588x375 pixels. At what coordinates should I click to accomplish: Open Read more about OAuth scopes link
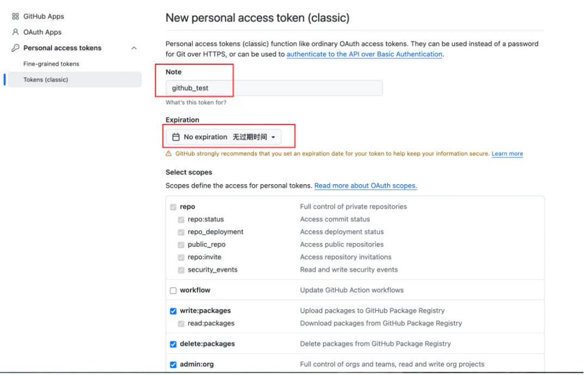click(x=365, y=186)
